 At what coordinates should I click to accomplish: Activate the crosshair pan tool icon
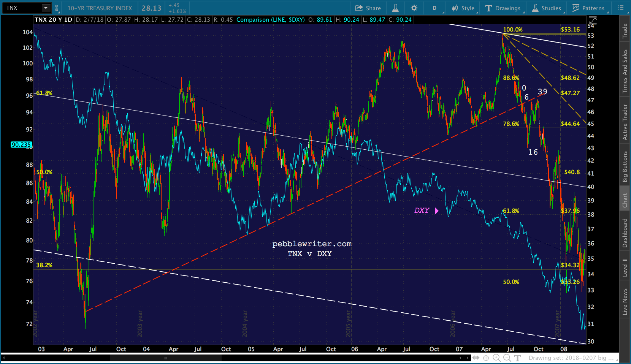pyautogui.click(x=486, y=358)
